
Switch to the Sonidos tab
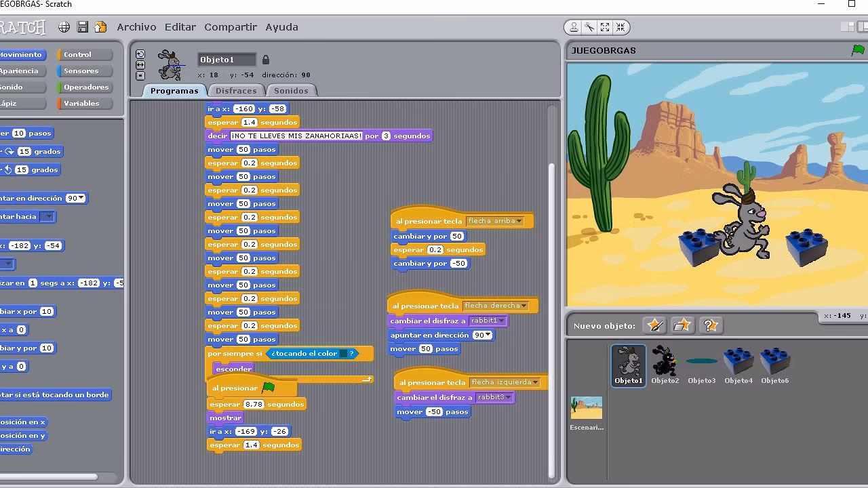pyautogui.click(x=291, y=90)
